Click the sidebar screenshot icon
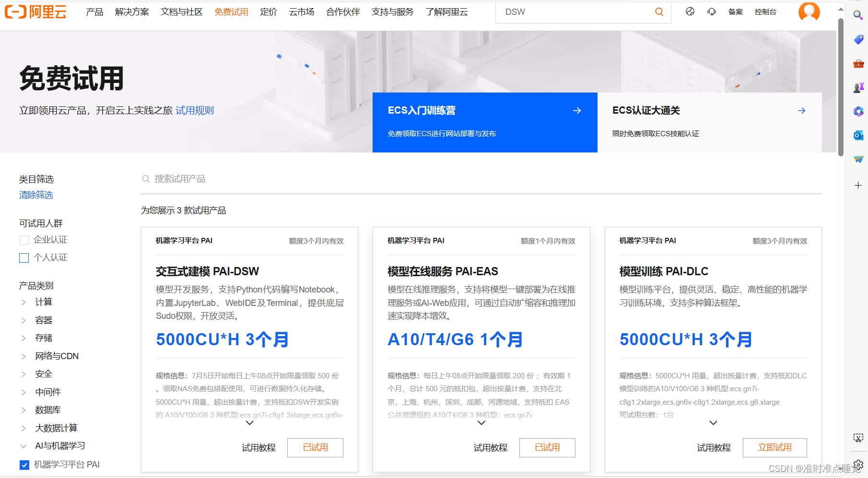Viewport: 868px width, 478px height. 858,438
